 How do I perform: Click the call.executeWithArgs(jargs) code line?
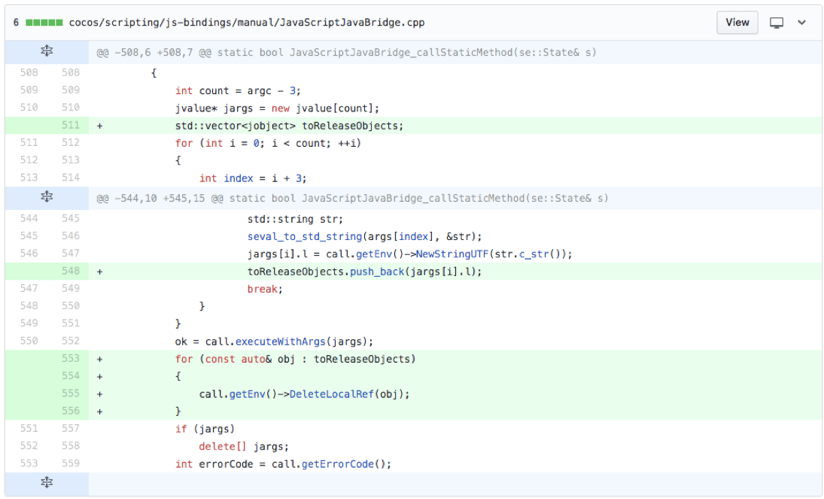click(x=274, y=340)
